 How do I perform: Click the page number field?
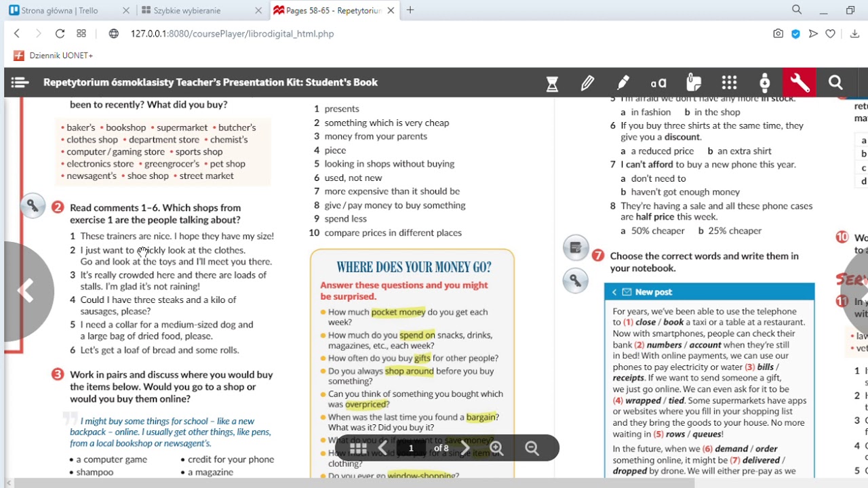point(411,448)
